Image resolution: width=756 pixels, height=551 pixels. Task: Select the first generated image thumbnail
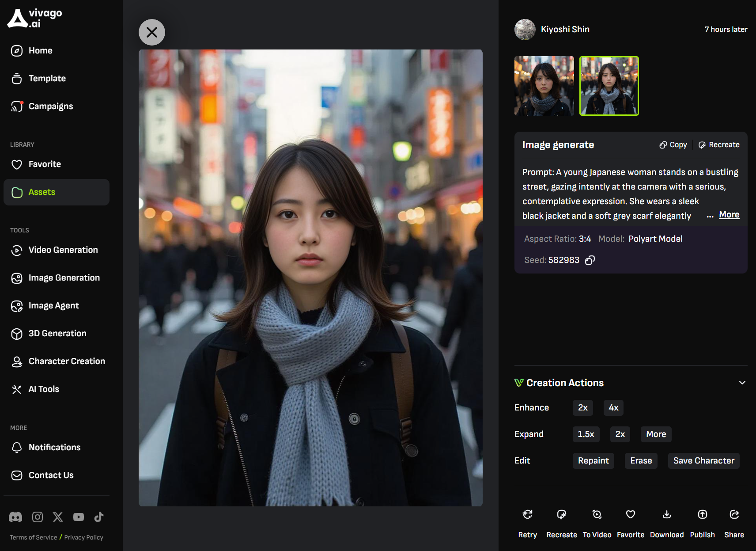point(544,86)
